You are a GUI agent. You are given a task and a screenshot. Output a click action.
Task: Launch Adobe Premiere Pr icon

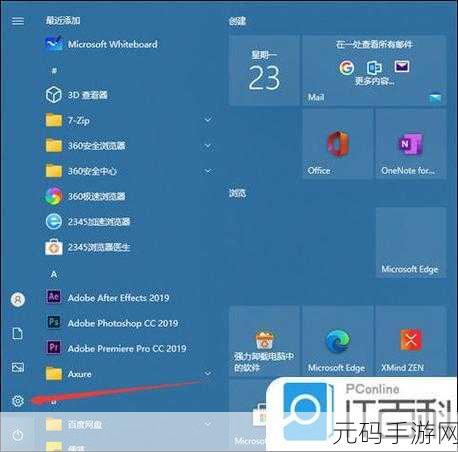[54, 348]
